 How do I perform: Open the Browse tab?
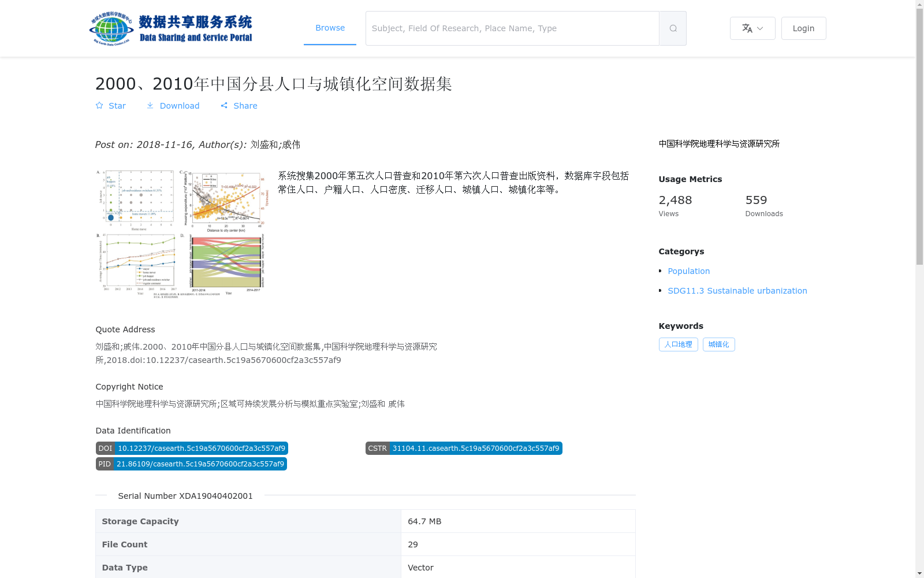tap(330, 28)
